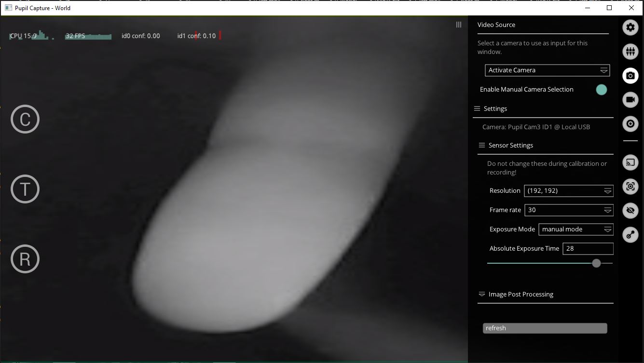Start calibration with the C button
The image size is (644, 363).
(25, 119)
